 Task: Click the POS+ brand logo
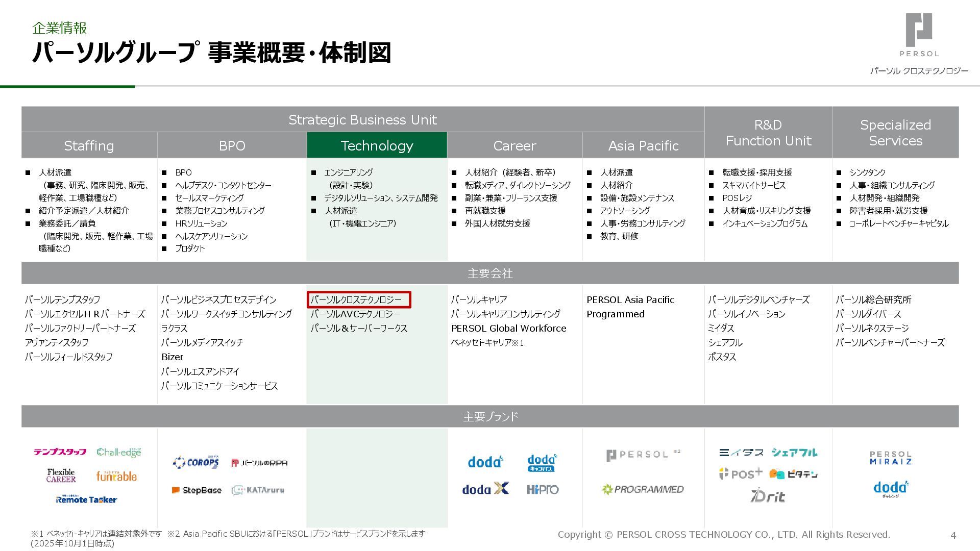(x=741, y=474)
